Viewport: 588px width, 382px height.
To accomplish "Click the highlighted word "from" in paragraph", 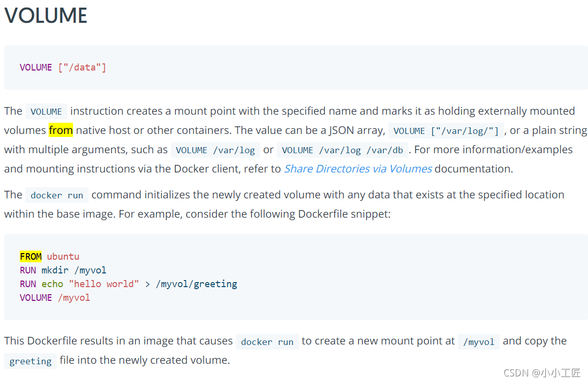I will point(61,130).
